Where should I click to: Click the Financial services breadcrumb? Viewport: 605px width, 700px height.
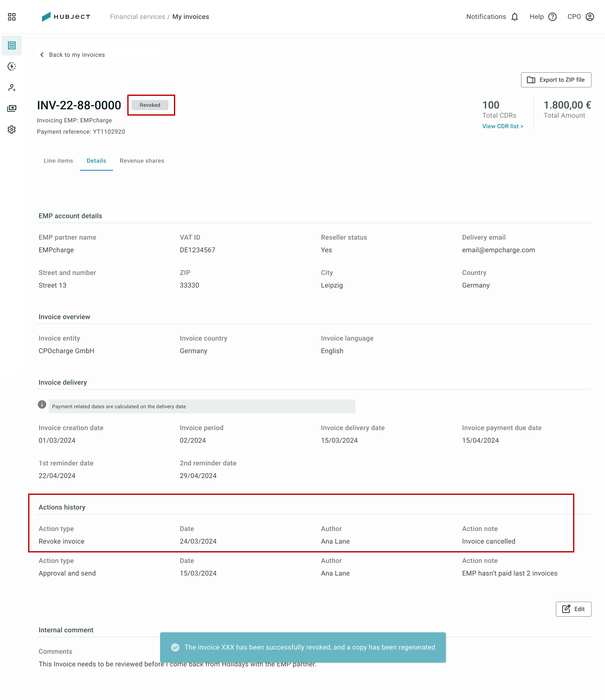coord(138,17)
